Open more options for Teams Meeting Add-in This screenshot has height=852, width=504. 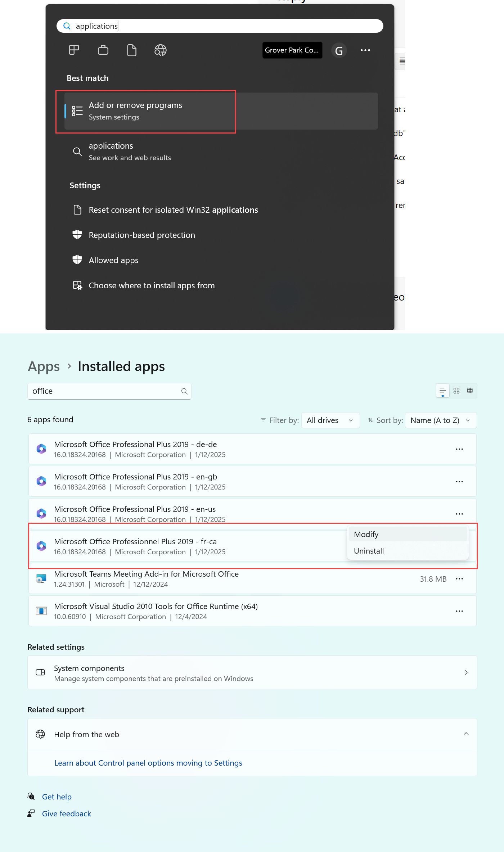[x=459, y=579]
